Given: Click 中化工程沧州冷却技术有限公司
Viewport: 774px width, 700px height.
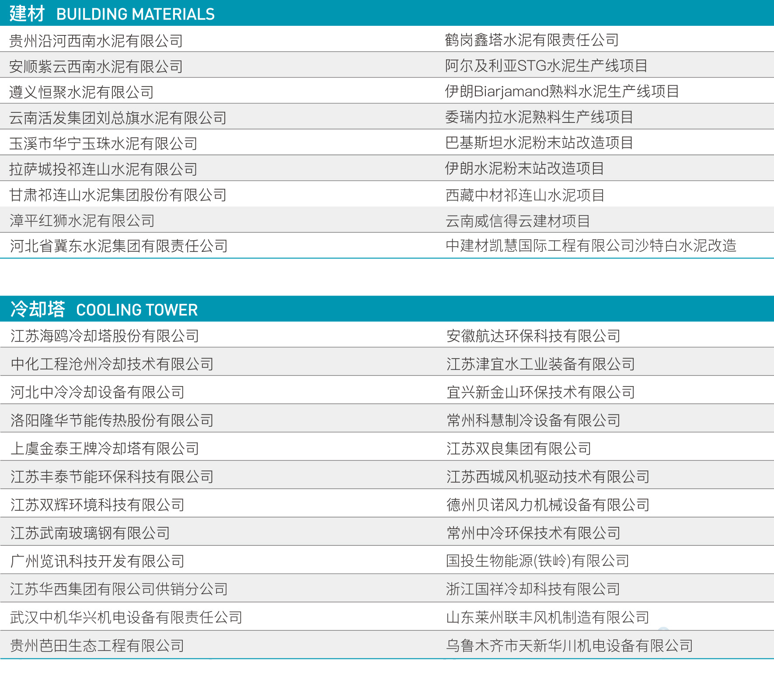Looking at the screenshot, I should point(112,364).
